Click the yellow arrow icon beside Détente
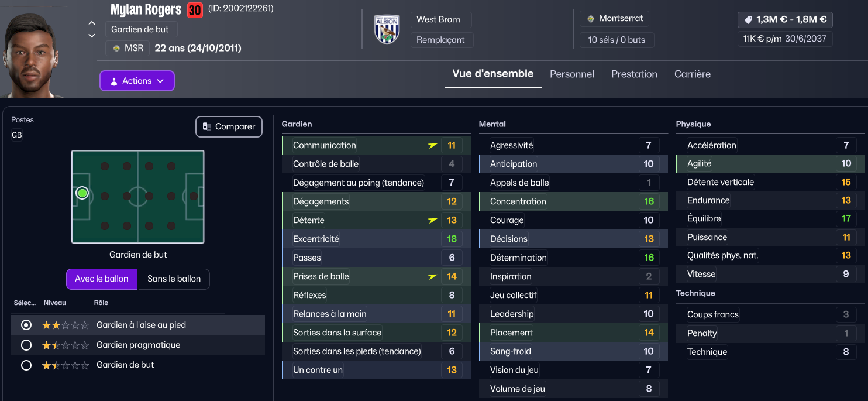 pyautogui.click(x=433, y=220)
